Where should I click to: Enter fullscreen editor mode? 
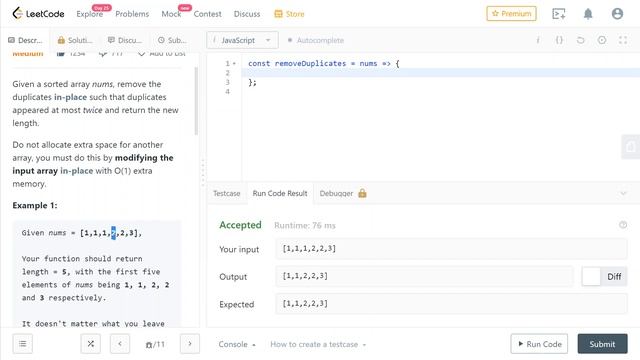click(x=623, y=40)
